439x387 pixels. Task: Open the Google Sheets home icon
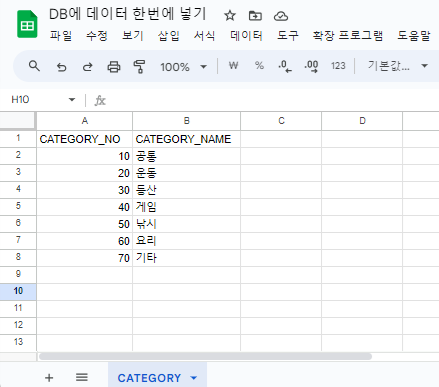[27, 24]
